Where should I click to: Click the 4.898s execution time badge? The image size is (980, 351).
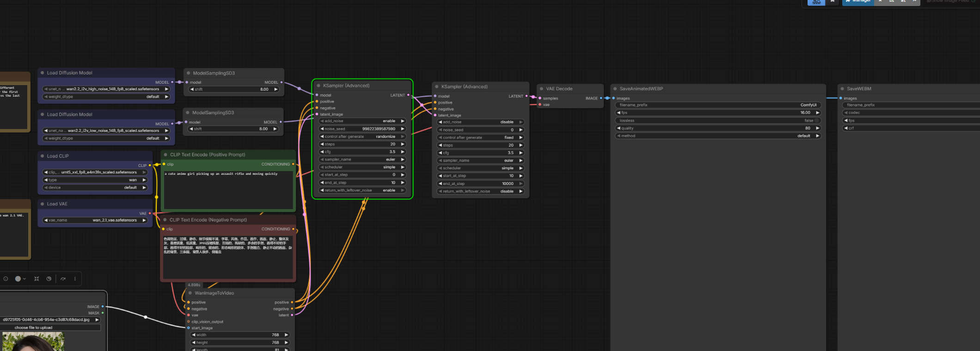pyautogui.click(x=194, y=285)
